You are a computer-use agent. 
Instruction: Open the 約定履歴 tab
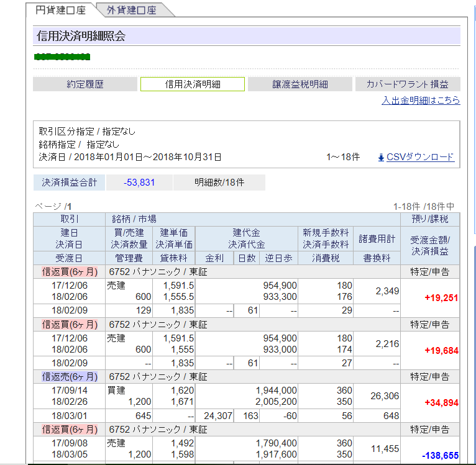85,84
